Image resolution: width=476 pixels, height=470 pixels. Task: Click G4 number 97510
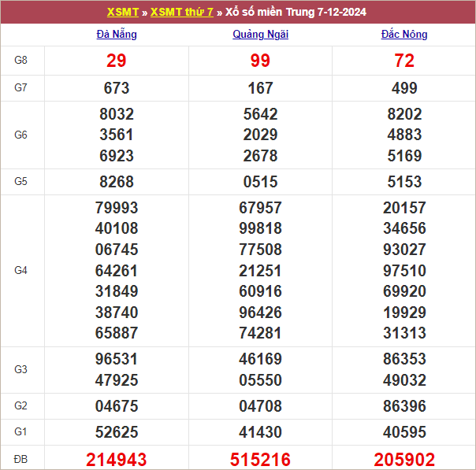click(404, 271)
